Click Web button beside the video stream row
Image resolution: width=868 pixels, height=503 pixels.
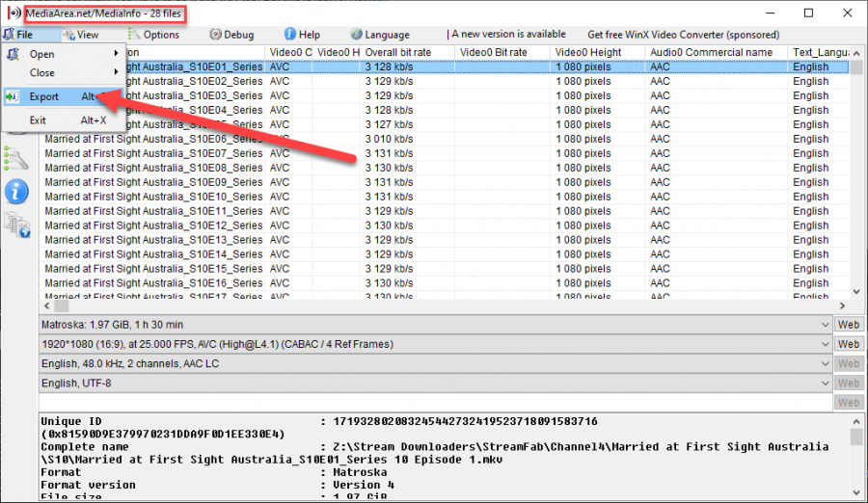click(848, 344)
